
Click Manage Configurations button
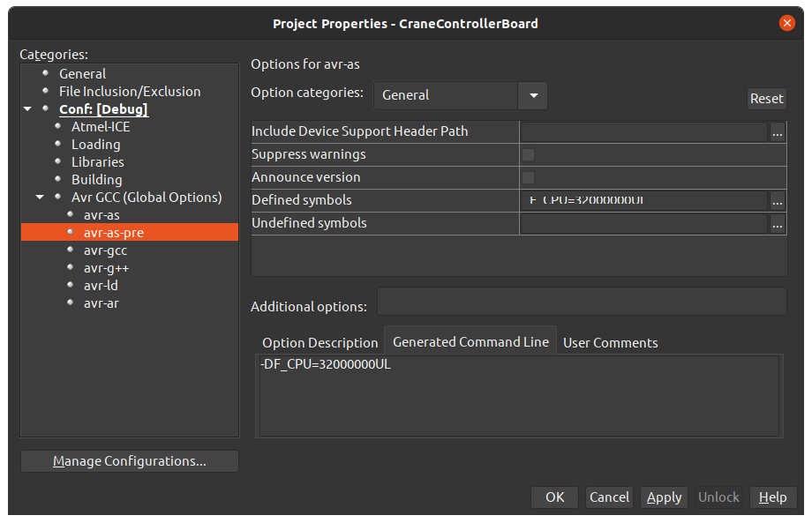coord(129,461)
